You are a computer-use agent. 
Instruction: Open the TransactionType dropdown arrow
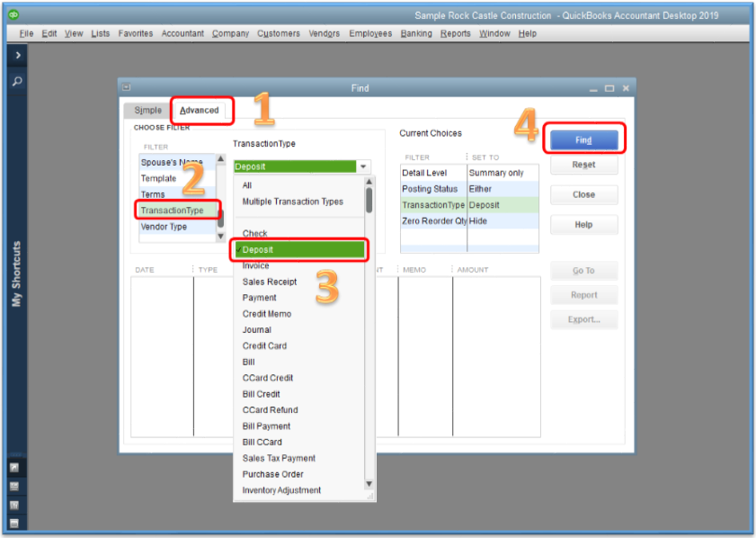[363, 166]
